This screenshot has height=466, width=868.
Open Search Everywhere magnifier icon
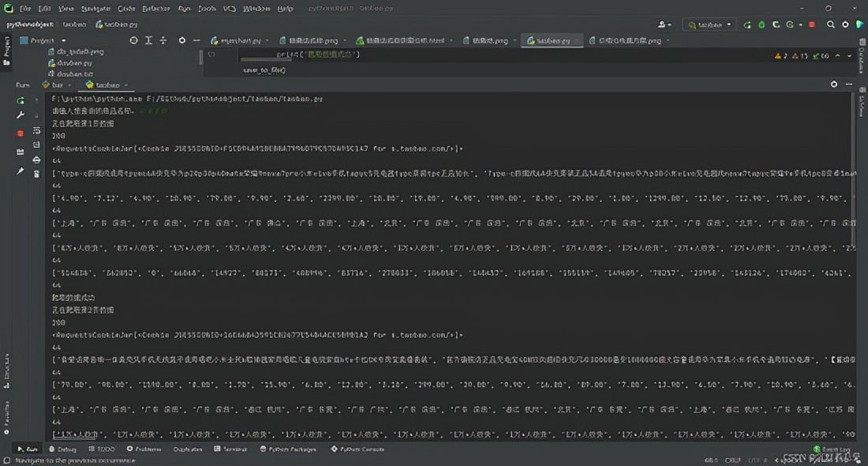(830, 24)
